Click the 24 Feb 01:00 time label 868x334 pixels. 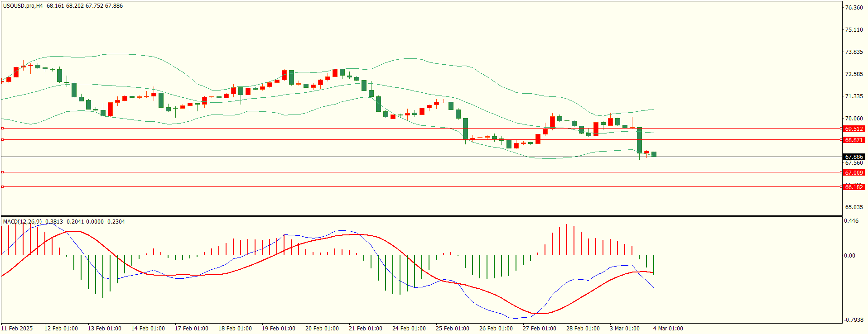tap(409, 329)
